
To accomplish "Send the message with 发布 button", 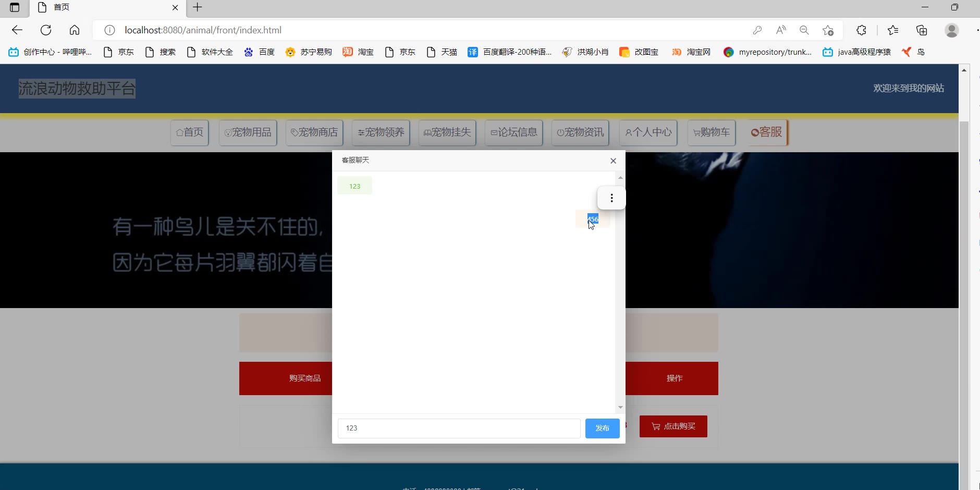I will pos(602,428).
